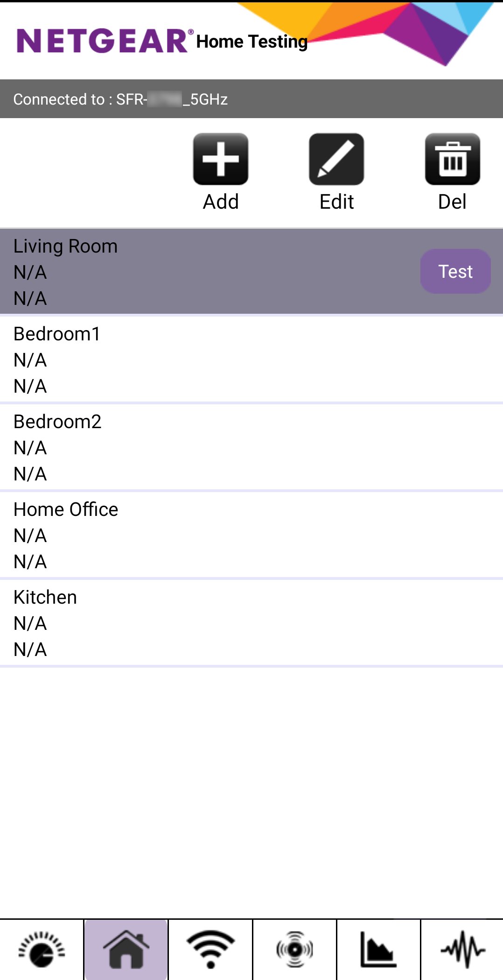
Task: Open the gauge dial tab at bottom
Action: coord(42,950)
